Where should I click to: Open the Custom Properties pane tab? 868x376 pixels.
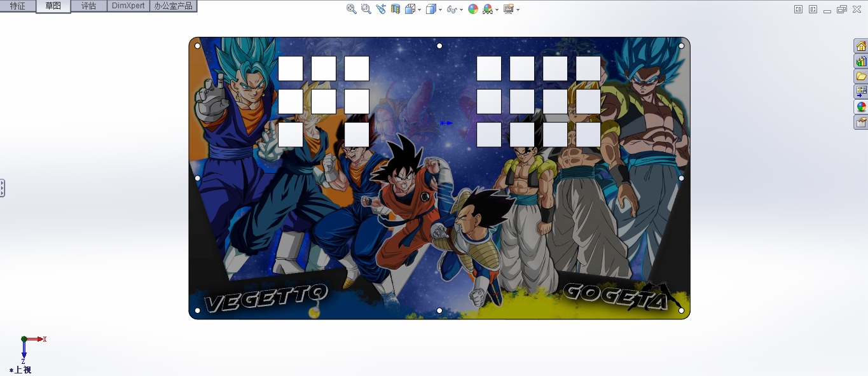coord(861,122)
